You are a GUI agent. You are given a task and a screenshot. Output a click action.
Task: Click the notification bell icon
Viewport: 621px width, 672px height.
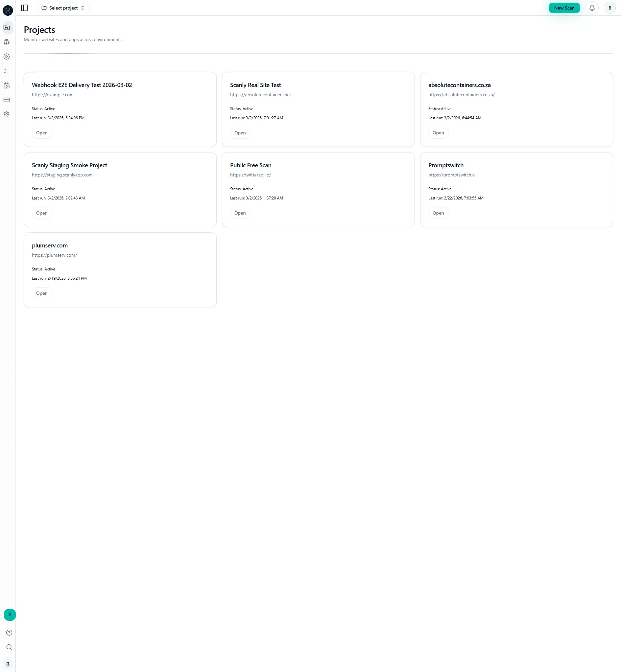point(592,8)
